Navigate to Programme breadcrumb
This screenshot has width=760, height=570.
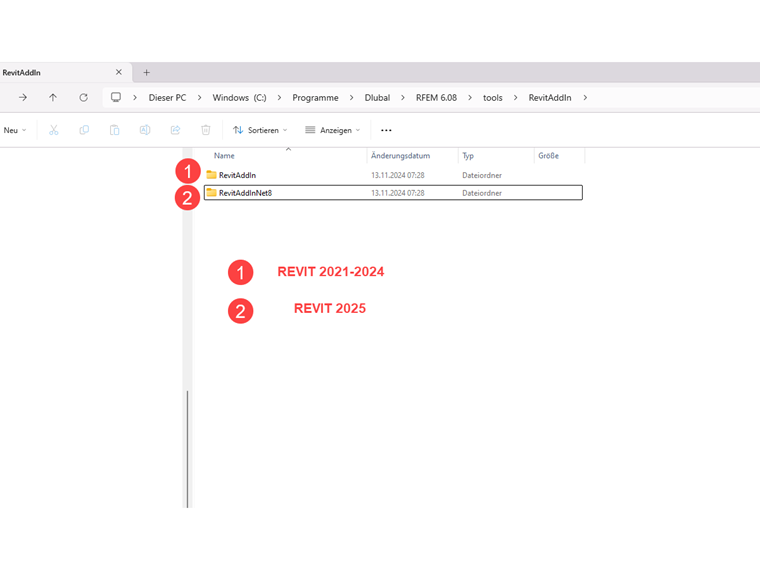(x=315, y=97)
